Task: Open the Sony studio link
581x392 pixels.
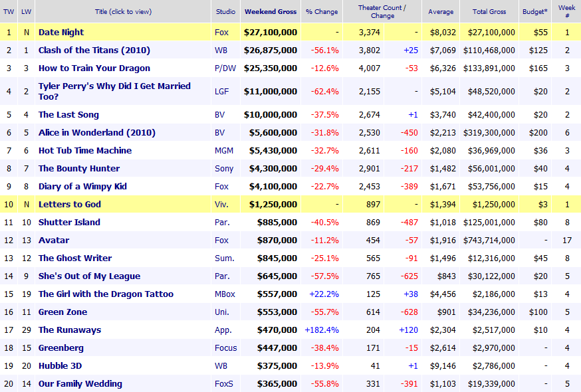Action: (x=224, y=169)
